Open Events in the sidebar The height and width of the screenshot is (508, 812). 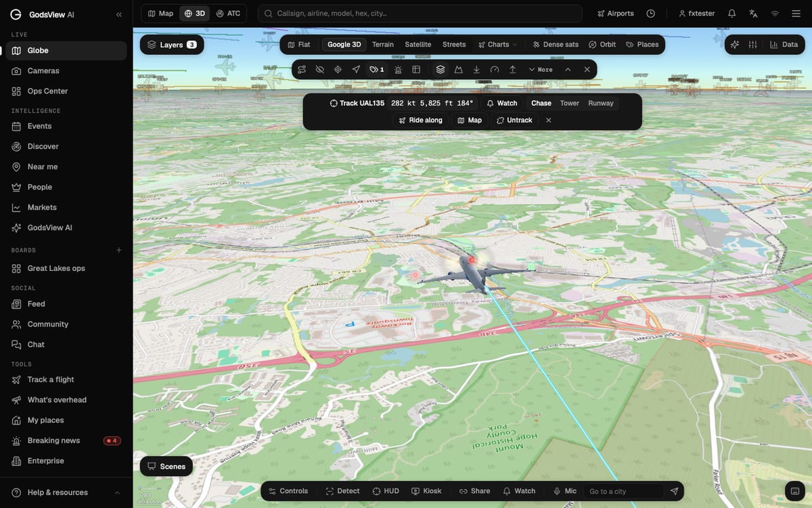point(66,126)
